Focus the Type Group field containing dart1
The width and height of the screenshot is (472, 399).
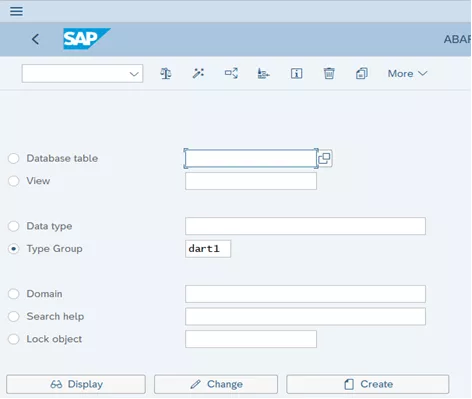[208, 249]
